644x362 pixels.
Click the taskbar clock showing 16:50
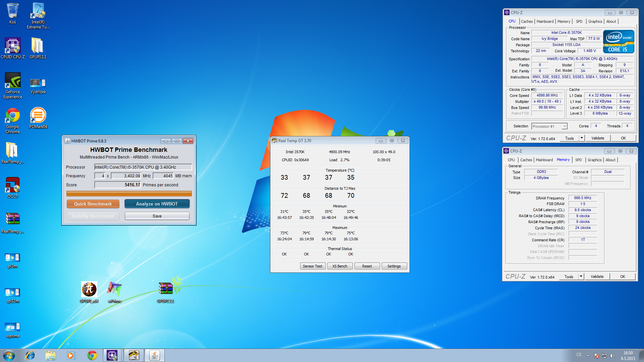pyautogui.click(x=628, y=356)
